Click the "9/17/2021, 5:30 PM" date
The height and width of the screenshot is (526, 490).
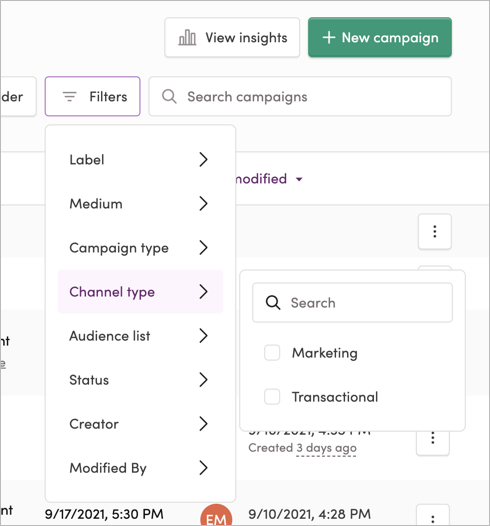pyautogui.click(x=104, y=514)
